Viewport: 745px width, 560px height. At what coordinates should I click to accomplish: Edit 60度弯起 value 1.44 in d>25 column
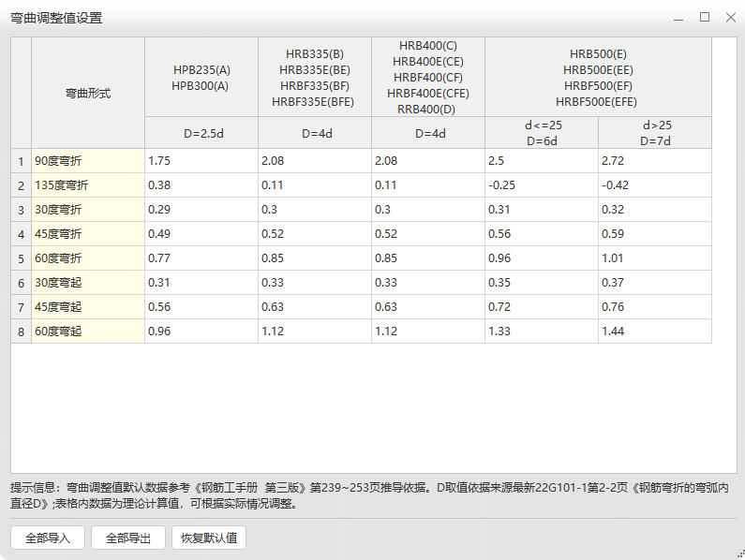[x=655, y=332]
